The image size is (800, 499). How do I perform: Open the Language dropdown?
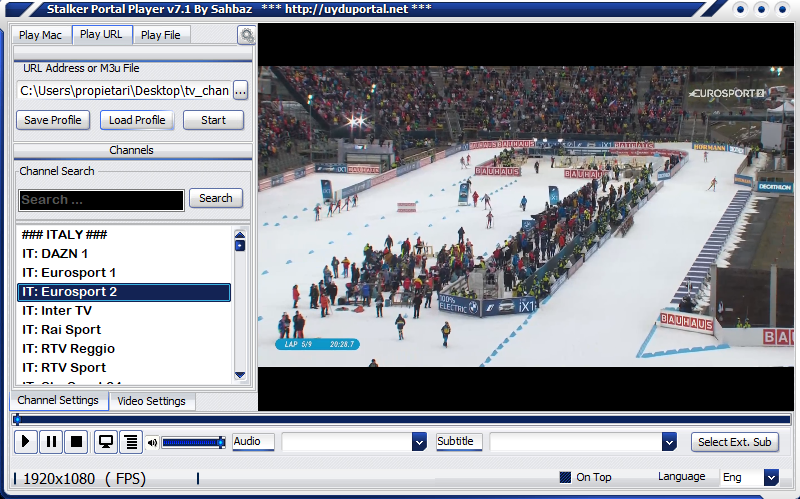coord(771,478)
